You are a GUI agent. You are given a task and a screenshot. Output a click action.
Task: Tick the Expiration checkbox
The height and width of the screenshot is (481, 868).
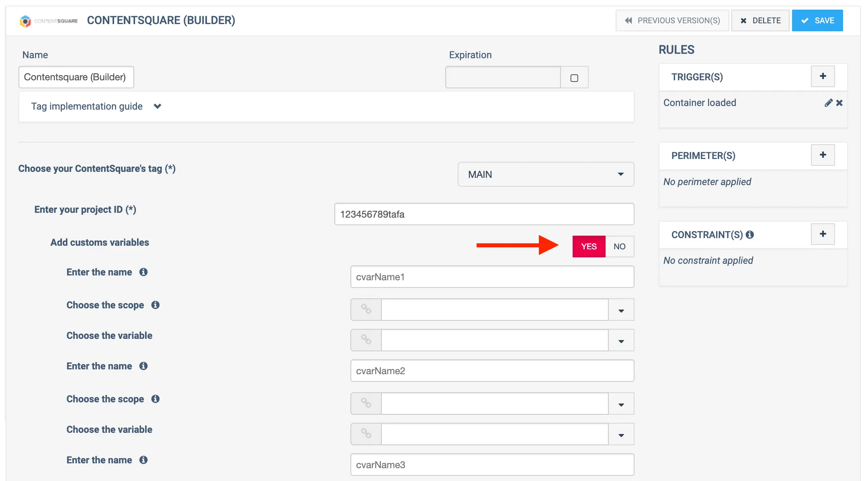574,78
